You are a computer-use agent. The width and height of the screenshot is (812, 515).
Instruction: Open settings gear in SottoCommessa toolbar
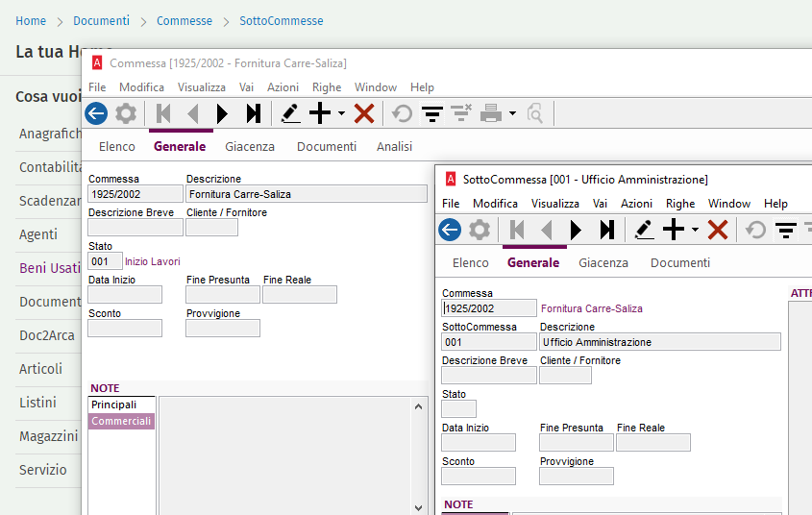tap(480, 230)
